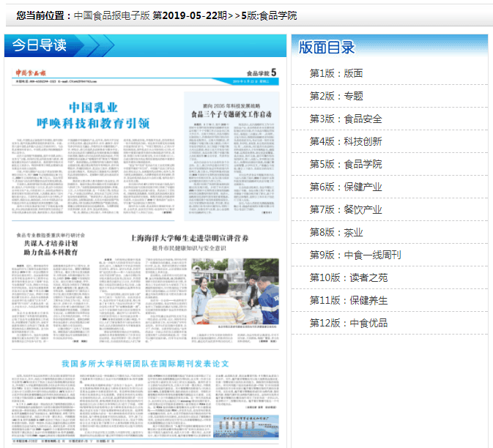Click 中国食品报电子版 in the breadcrumb

coord(111,15)
